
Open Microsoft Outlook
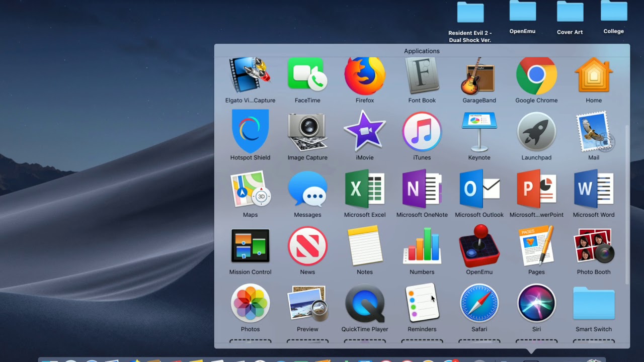[x=479, y=189]
